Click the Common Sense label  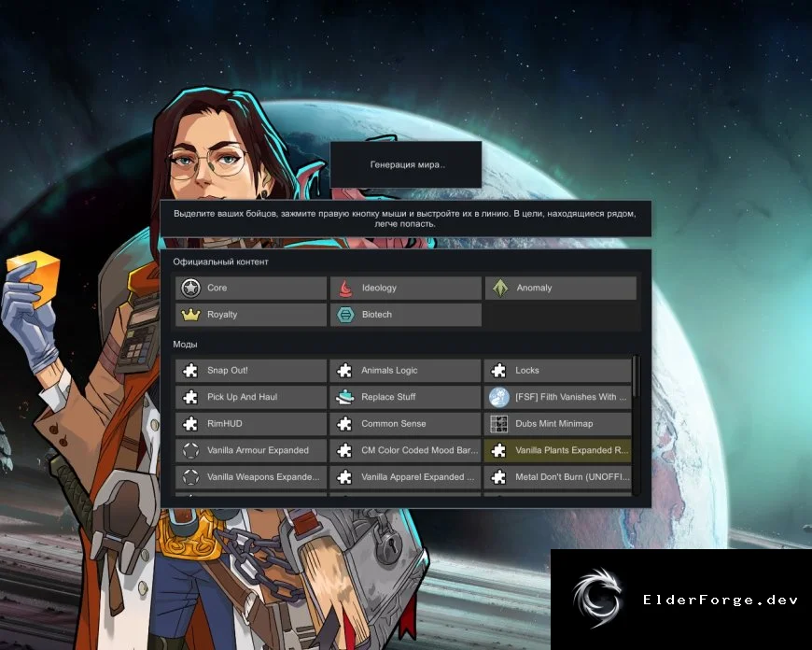click(394, 424)
